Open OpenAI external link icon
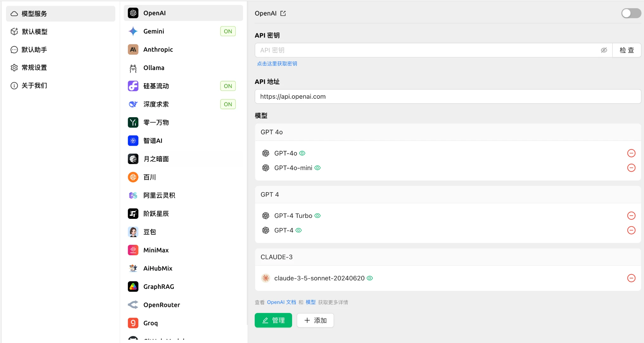644x343 pixels. click(283, 13)
